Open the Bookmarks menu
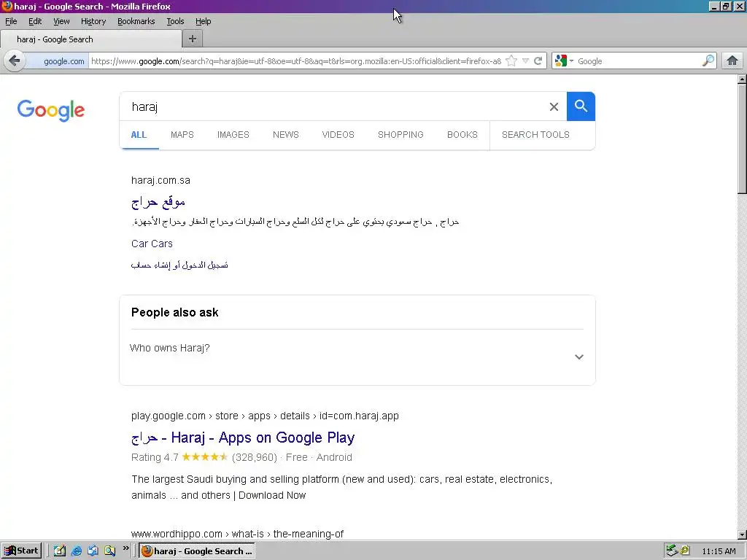 [x=136, y=21]
